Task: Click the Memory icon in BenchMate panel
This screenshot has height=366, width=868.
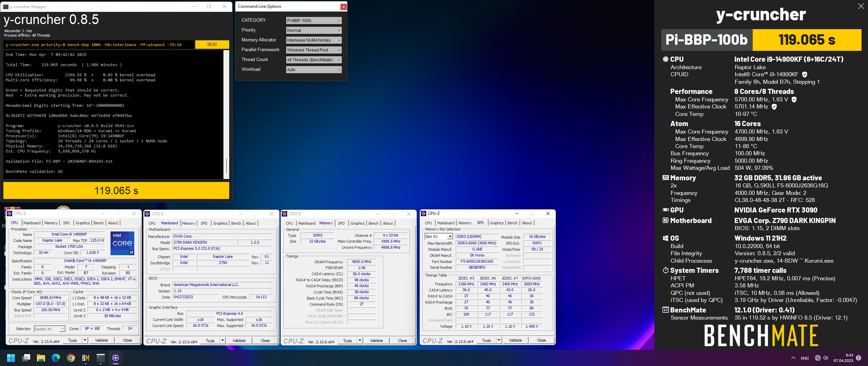Action: point(666,178)
